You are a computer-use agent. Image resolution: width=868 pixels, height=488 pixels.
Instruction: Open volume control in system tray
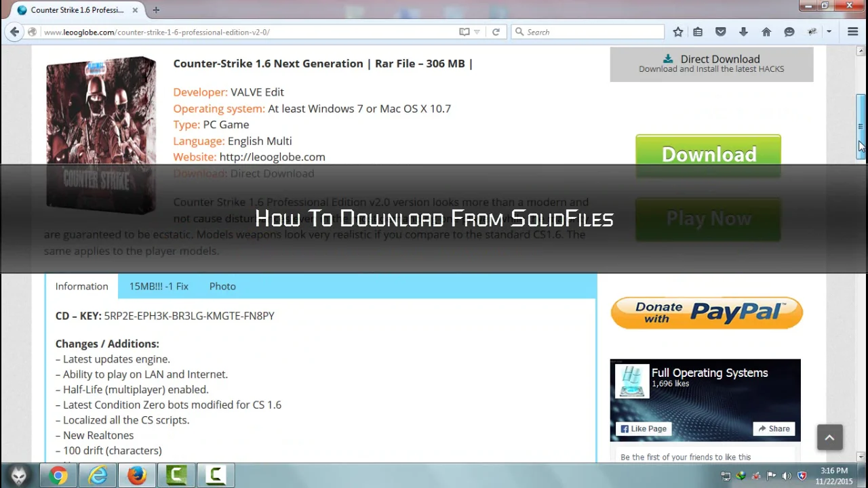787,476
